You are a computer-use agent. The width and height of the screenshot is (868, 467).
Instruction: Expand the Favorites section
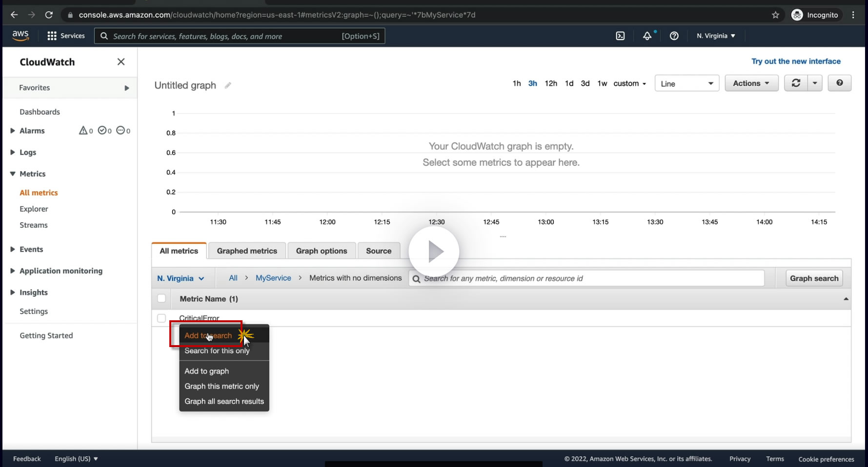pyautogui.click(x=127, y=88)
